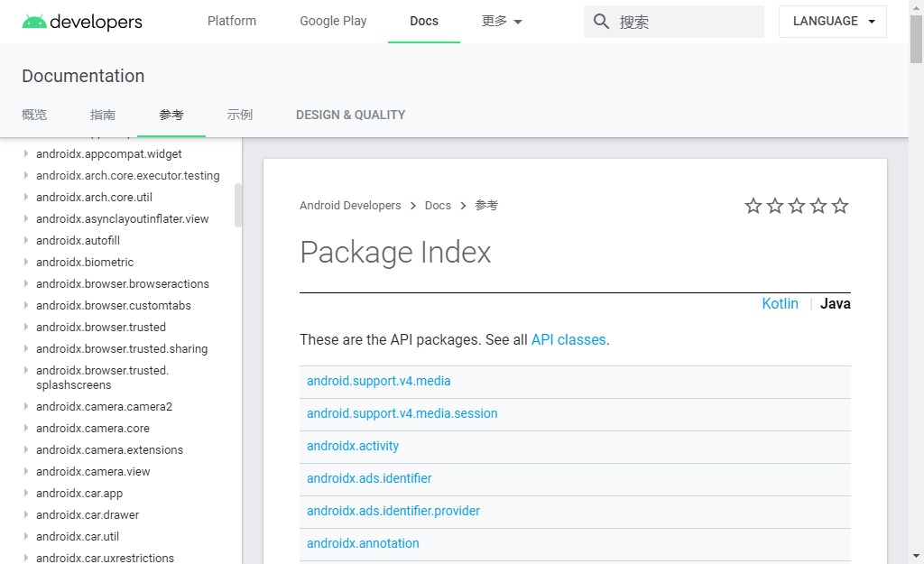Open android.support.v4.media.session package link
The width and height of the screenshot is (924, 564).
point(402,413)
